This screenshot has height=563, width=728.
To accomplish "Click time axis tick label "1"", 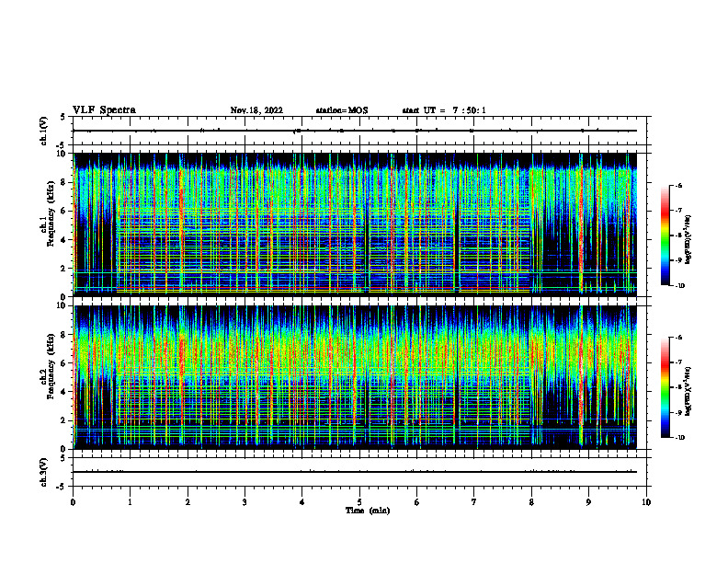I will coord(131,502).
